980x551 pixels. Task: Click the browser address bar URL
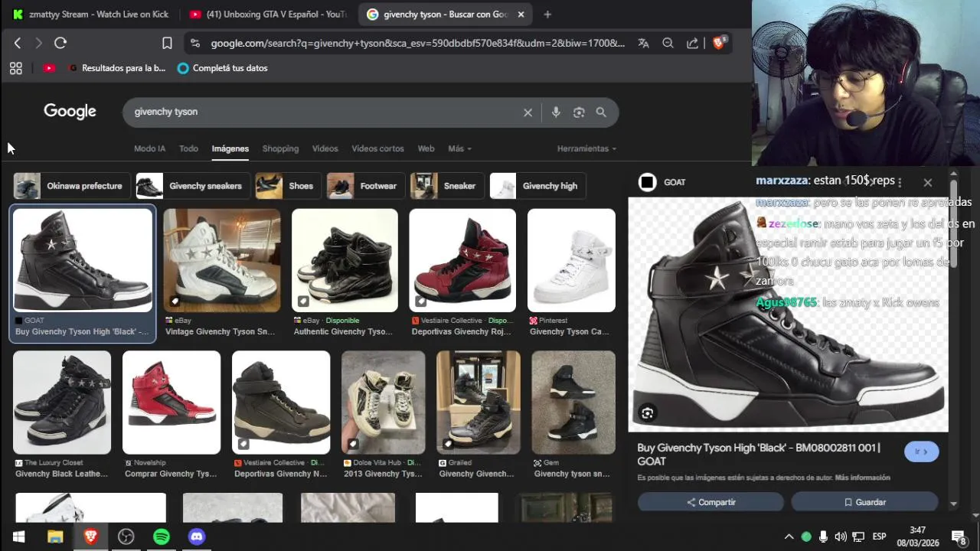(x=417, y=44)
